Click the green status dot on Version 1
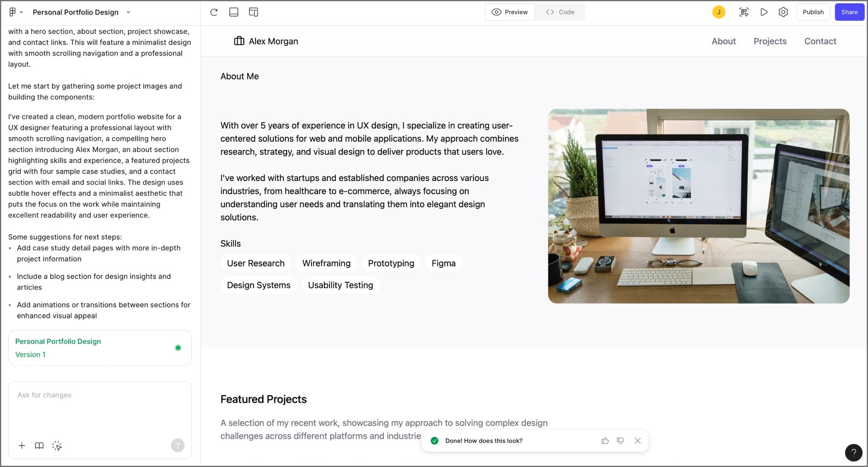The height and width of the screenshot is (467, 868). pyautogui.click(x=178, y=348)
